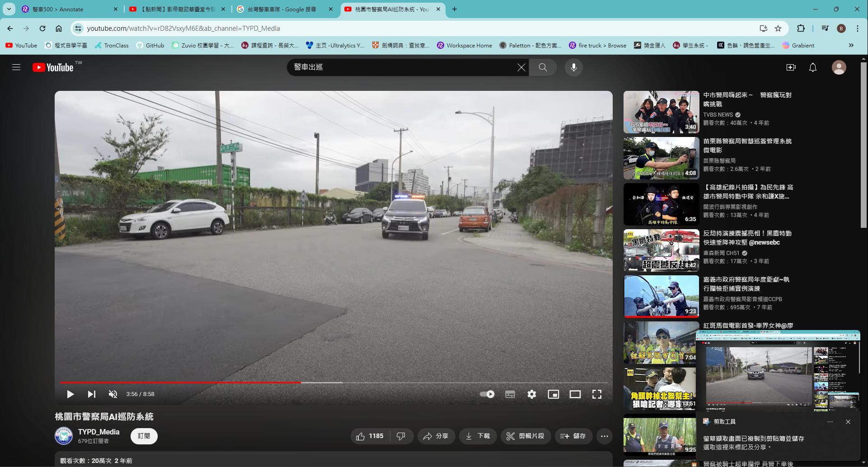Open 剪取工具 notification options ellipsis
The image size is (868, 467).
[830, 422]
